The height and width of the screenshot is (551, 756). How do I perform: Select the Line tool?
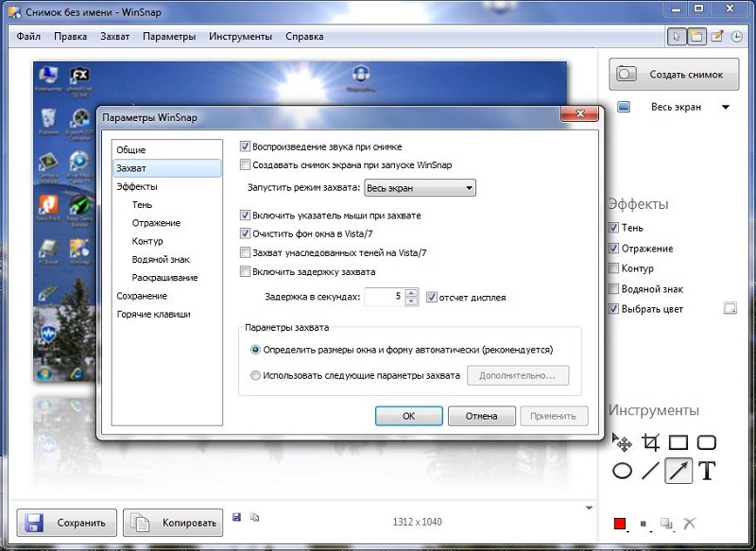(x=650, y=471)
